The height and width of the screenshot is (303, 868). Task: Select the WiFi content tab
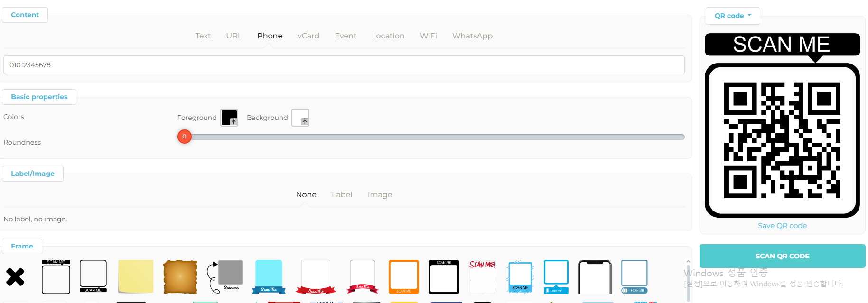pyautogui.click(x=429, y=36)
